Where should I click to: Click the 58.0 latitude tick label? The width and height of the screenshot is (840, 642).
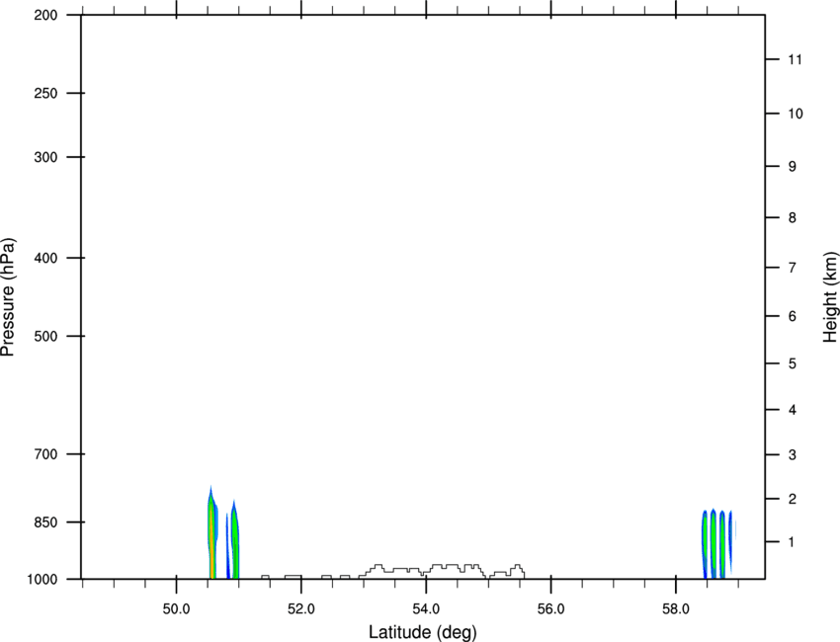click(676, 609)
